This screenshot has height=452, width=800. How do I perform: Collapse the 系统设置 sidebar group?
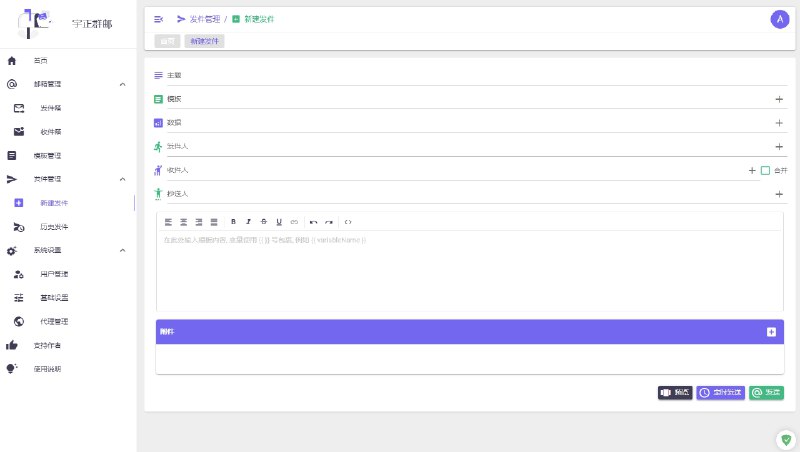(x=122, y=250)
